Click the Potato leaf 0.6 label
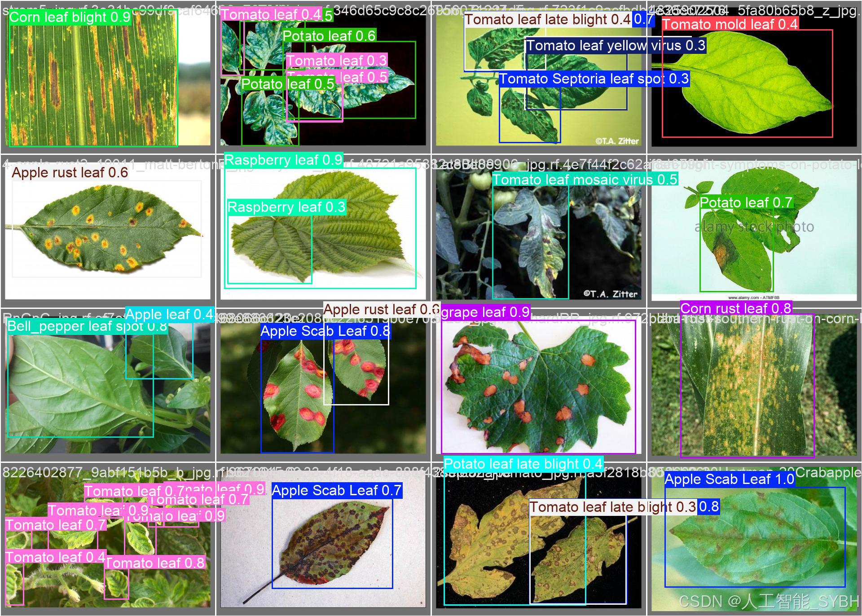The width and height of the screenshot is (862, 616). (329, 36)
